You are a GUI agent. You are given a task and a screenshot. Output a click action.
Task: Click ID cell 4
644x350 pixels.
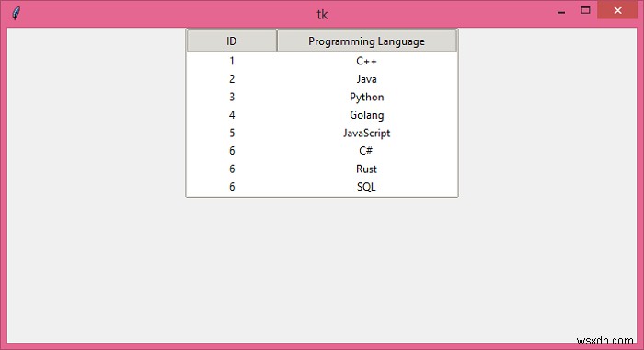pyautogui.click(x=232, y=115)
